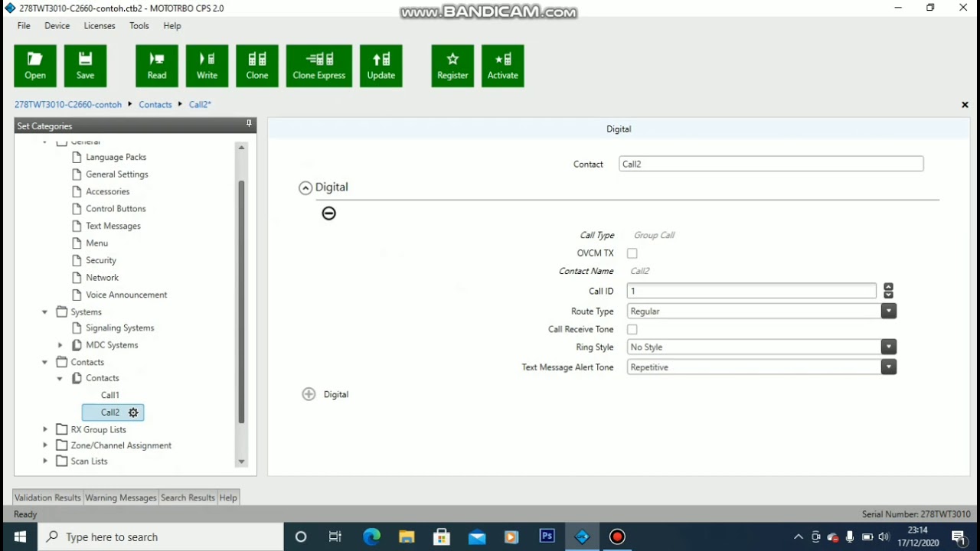The image size is (980, 551).
Task: Open Mail app from taskbar
Action: tap(477, 536)
